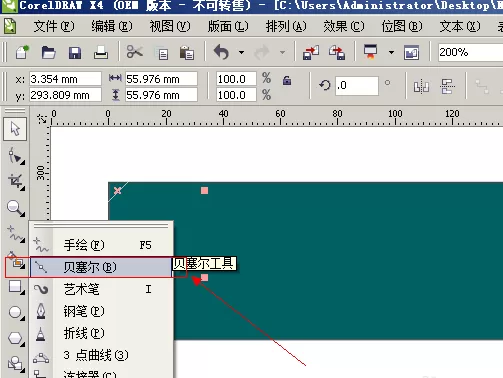The height and width of the screenshot is (378, 503).
Task: Click the Copy icon
Action: click(162, 53)
